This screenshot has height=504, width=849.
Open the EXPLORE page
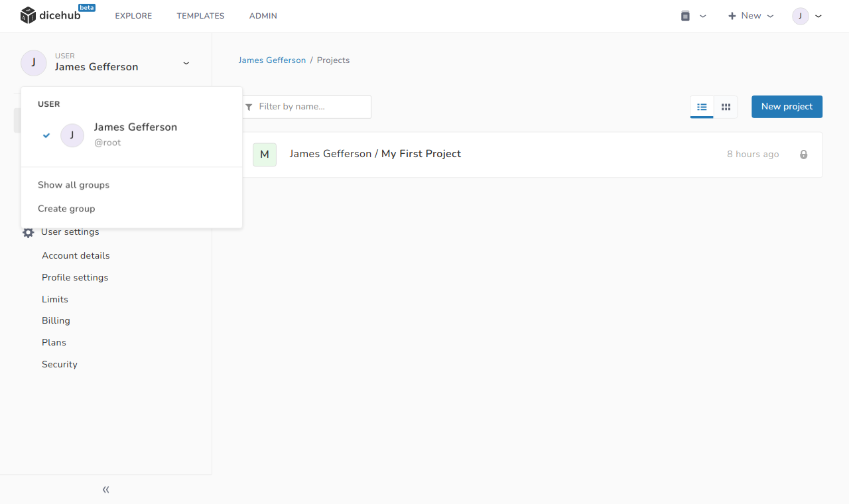133,16
